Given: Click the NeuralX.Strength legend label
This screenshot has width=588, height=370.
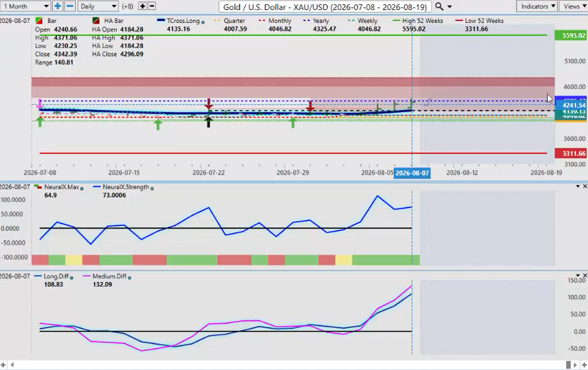Looking at the screenshot, I should pos(125,187).
